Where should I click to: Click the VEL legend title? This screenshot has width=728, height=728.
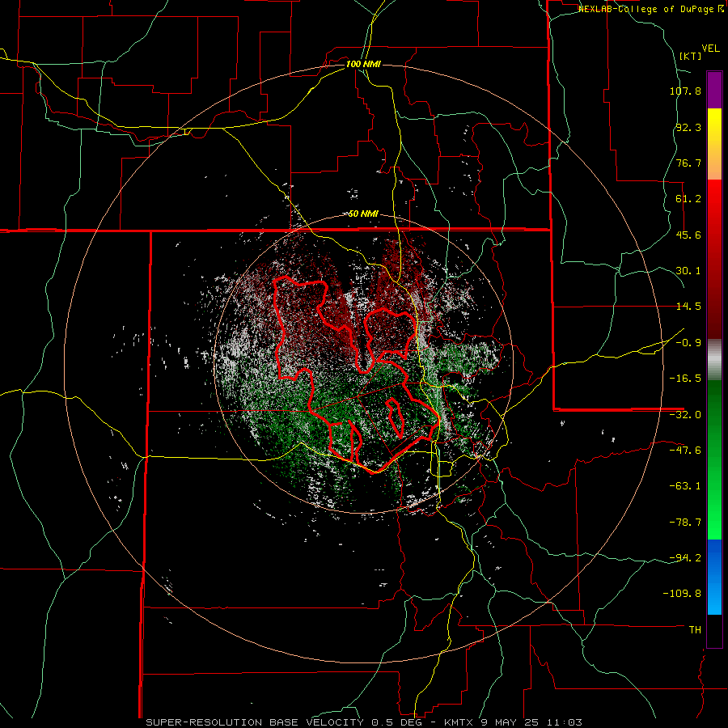tap(711, 49)
